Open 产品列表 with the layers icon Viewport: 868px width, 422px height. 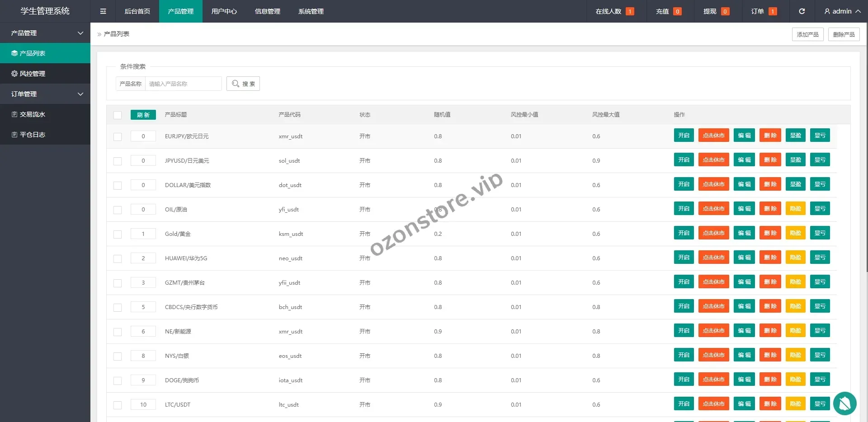[x=45, y=53]
